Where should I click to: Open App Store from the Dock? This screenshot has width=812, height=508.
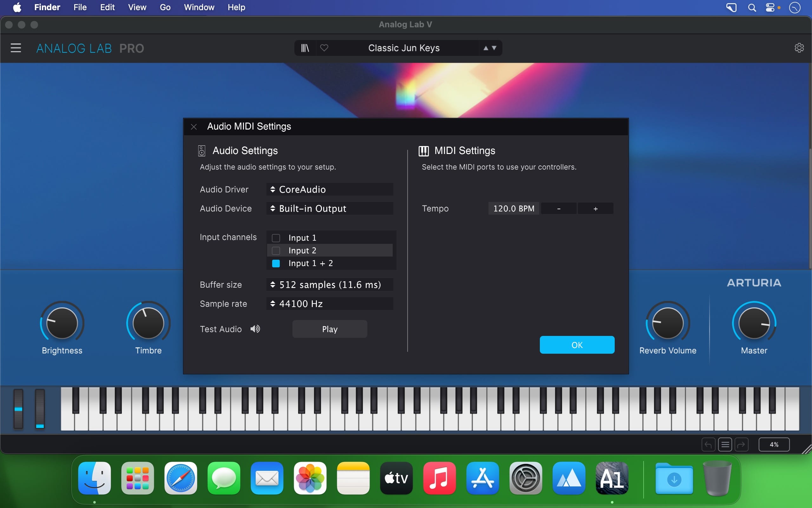point(482,478)
